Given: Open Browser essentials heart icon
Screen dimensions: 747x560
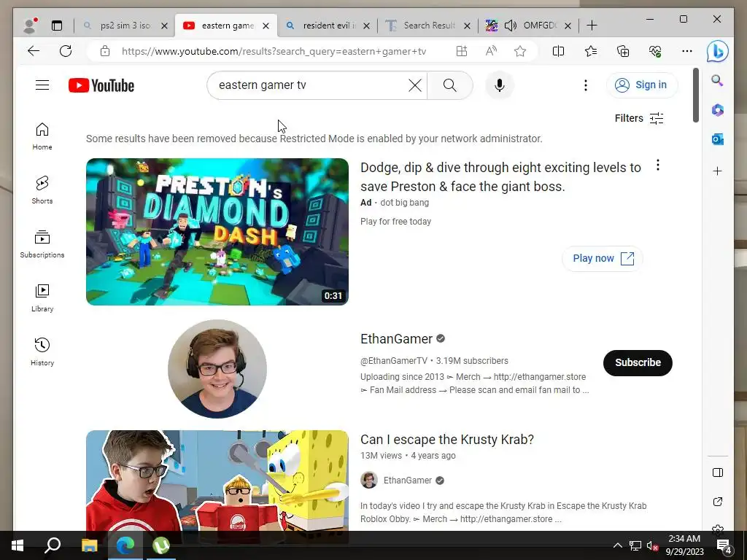Looking at the screenshot, I should (x=655, y=52).
